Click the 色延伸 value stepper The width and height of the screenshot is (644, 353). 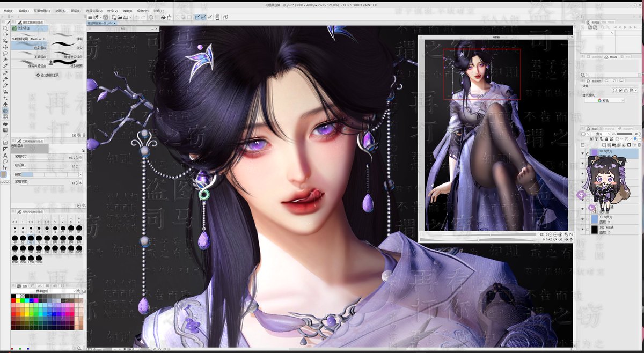[77, 166]
